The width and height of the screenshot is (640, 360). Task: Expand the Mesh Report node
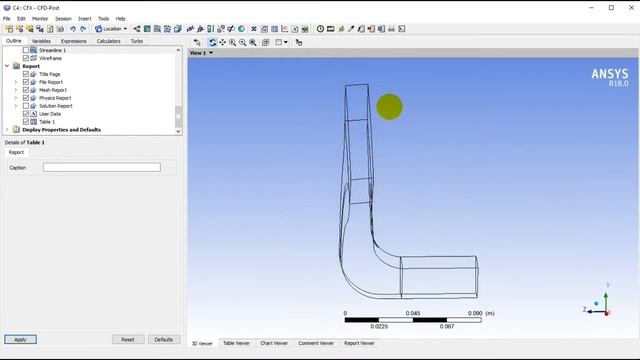pyautogui.click(x=16, y=90)
